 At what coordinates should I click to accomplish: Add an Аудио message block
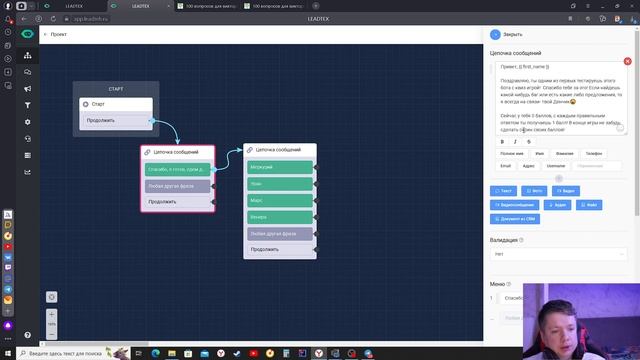click(557, 205)
